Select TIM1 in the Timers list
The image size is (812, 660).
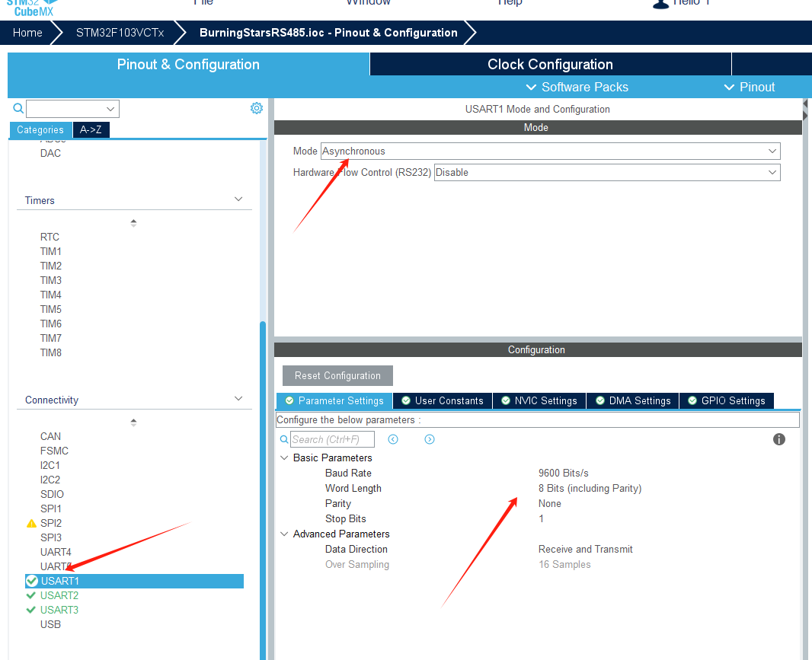tap(51, 251)
